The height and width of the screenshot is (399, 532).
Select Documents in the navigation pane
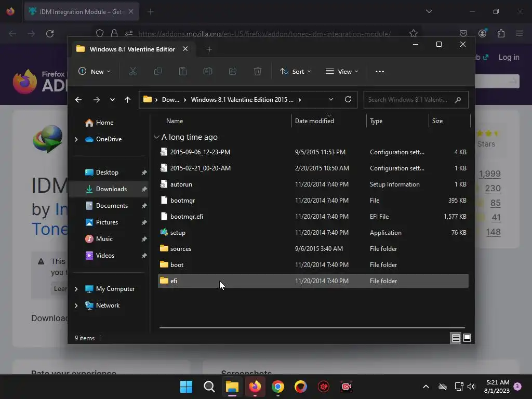[x=112, y=206]
